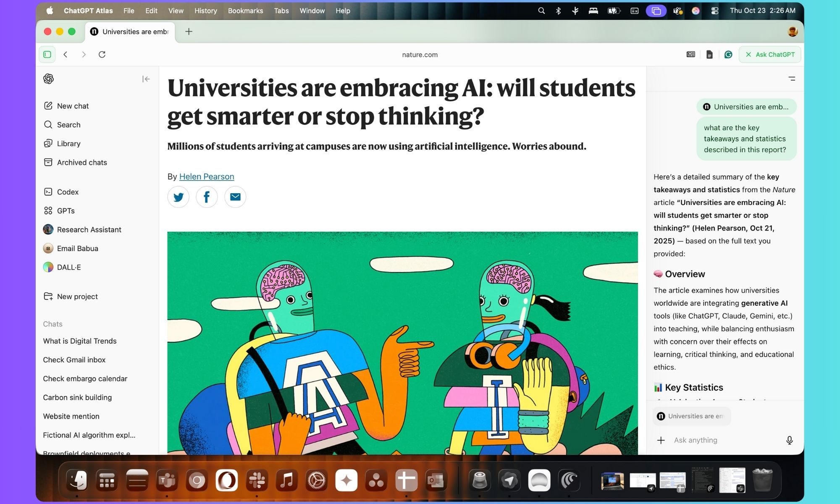Reload the page
The height and width of the screenshot is (504, 840).
[x=102, y=55]
